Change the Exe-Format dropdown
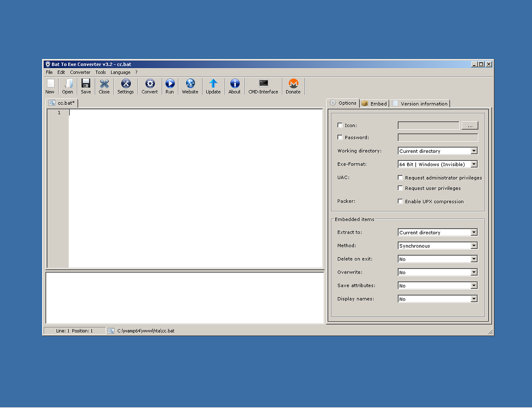 pyautogui.click(x=475, y=164)
